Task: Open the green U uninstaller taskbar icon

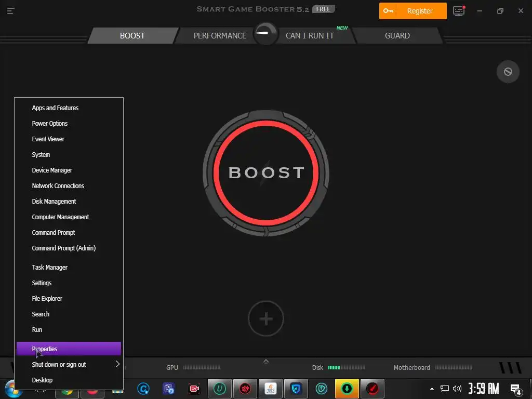Action: coord(220,389)
